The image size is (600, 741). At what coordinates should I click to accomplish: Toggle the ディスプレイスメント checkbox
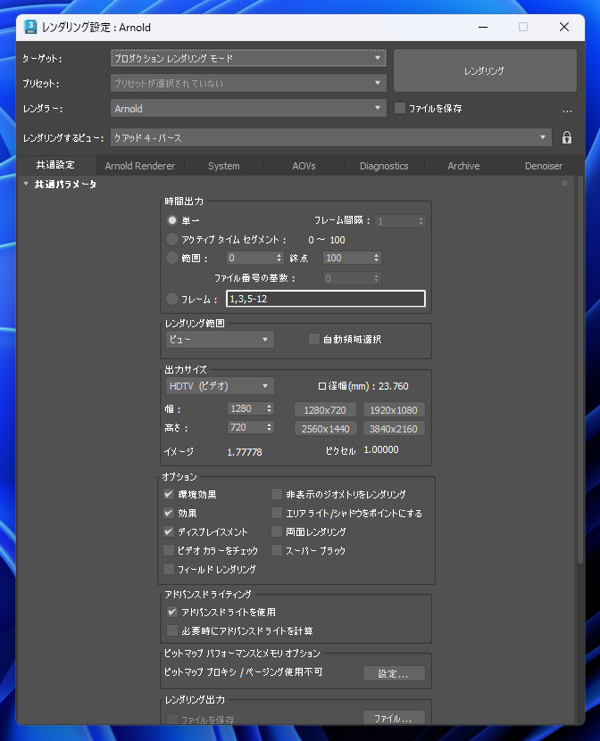click(169, 532)
